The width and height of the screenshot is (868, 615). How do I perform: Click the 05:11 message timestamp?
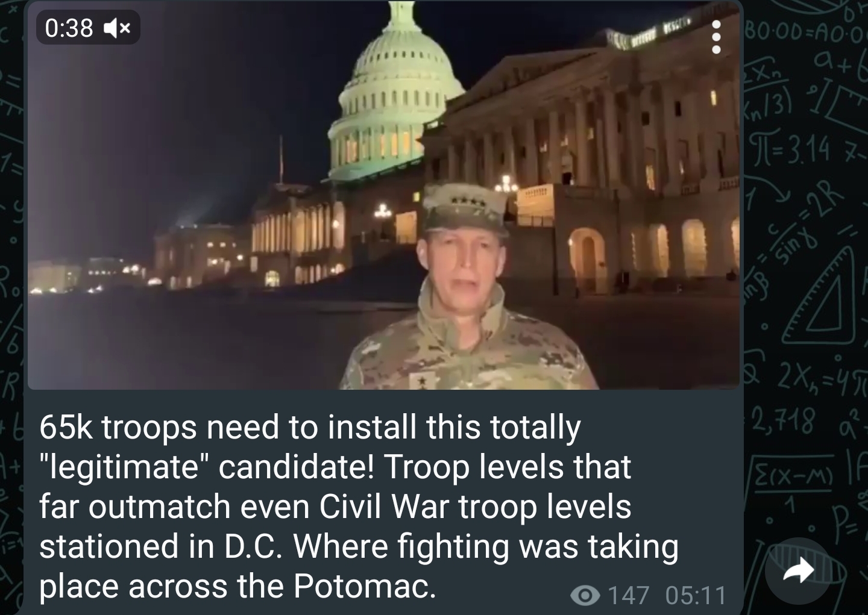[696, 595]
